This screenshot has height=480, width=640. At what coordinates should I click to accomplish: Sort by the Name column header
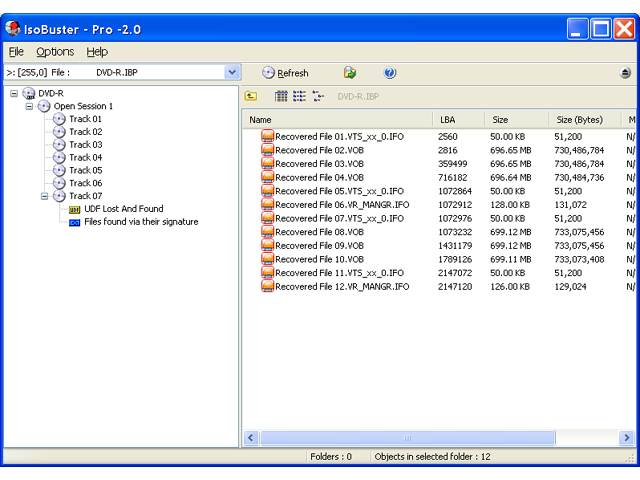(x=338, y=120)
